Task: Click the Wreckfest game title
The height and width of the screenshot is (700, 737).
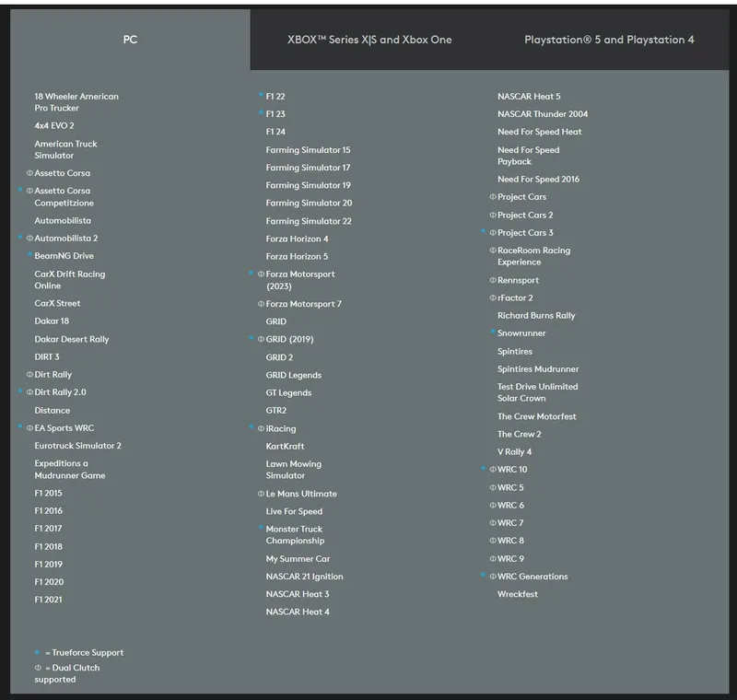Action: pyautogui.click(x=518, y=594)
